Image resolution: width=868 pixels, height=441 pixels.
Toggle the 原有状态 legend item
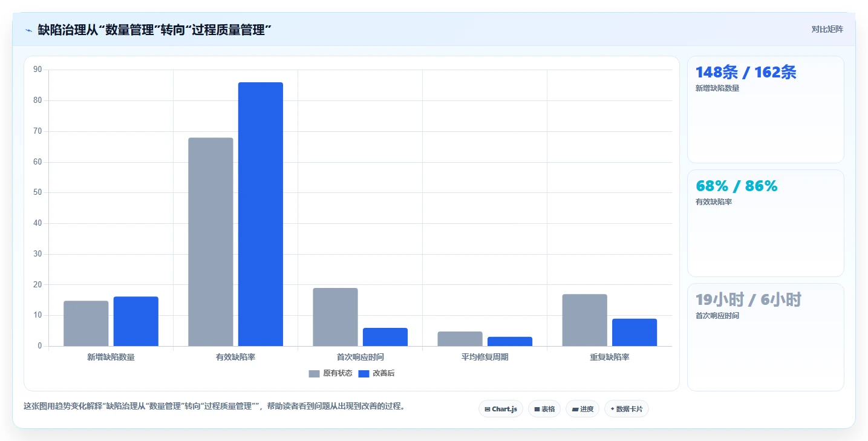point(330,373)
